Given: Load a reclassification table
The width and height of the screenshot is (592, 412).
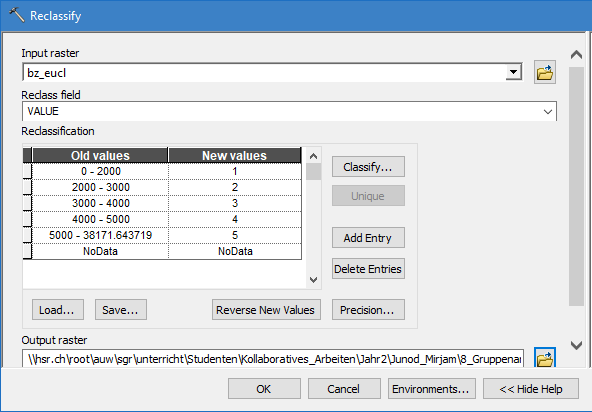Looking at the screenshot, I should 58,310.
